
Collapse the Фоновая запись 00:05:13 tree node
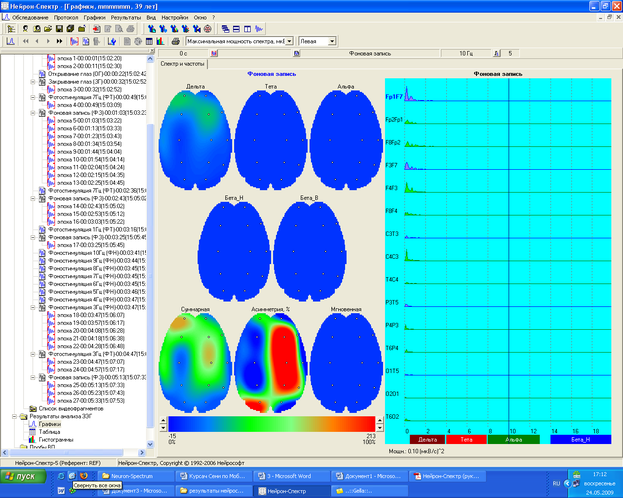point(33,377)
